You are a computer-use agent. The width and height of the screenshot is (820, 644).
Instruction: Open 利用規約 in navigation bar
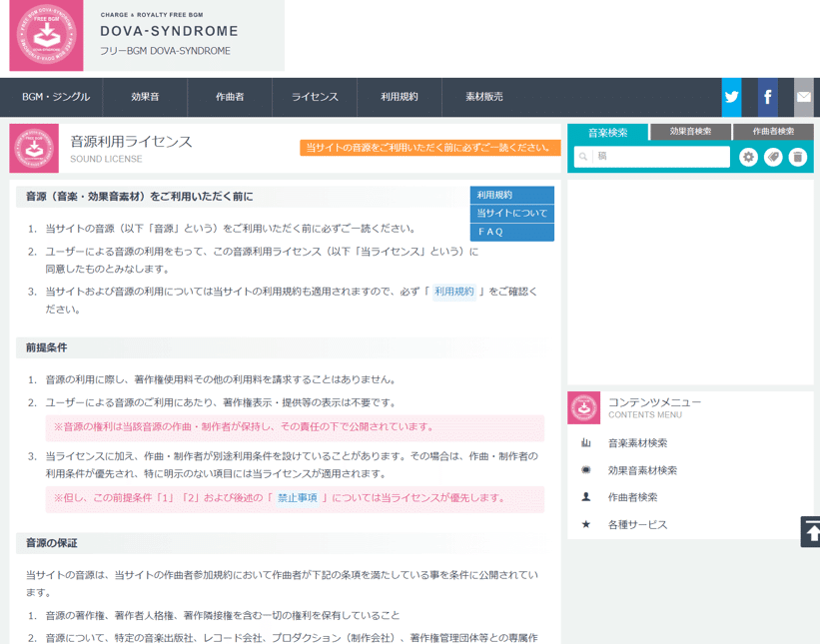pos(400,97)
